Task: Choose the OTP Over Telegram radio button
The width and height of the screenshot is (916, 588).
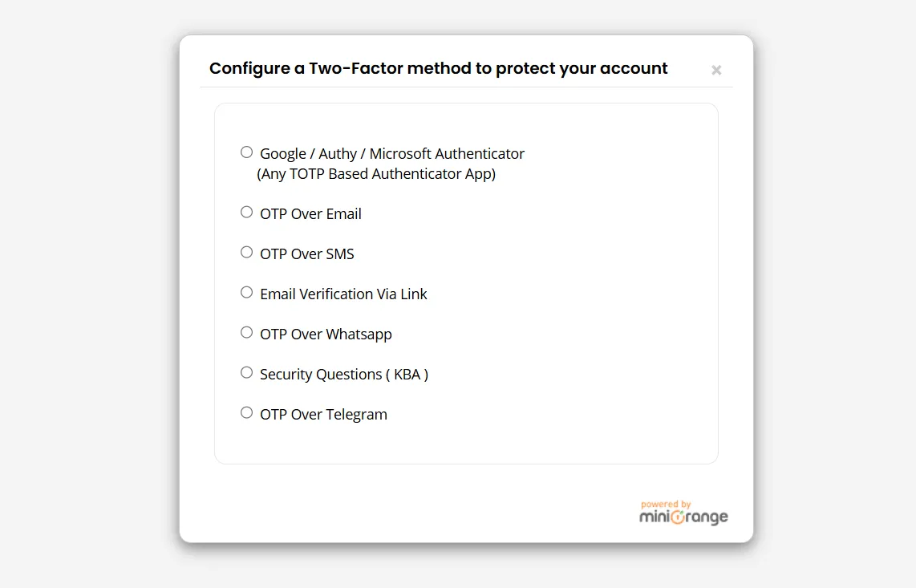Action: (x=246, y=412)
